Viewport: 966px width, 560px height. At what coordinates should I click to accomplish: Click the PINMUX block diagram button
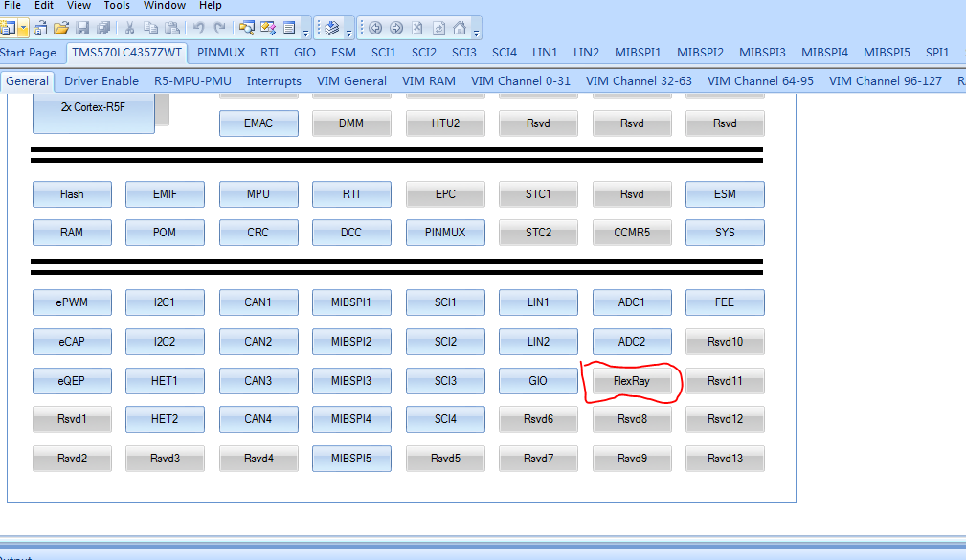tap(445, 233)
